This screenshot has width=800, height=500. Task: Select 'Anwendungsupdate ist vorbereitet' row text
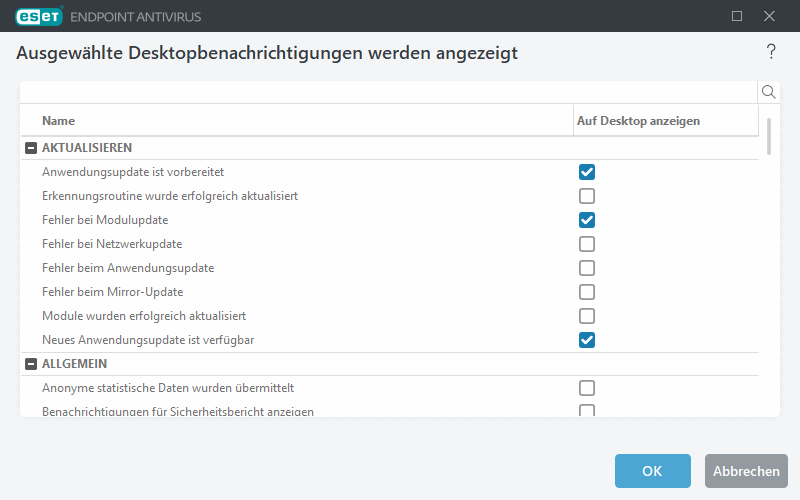tap(133, 172)
